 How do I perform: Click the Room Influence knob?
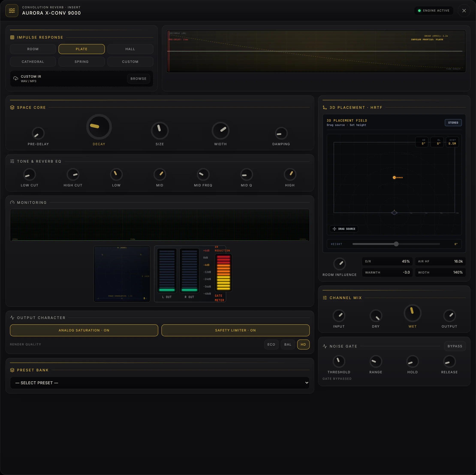[x=339, y=264]
